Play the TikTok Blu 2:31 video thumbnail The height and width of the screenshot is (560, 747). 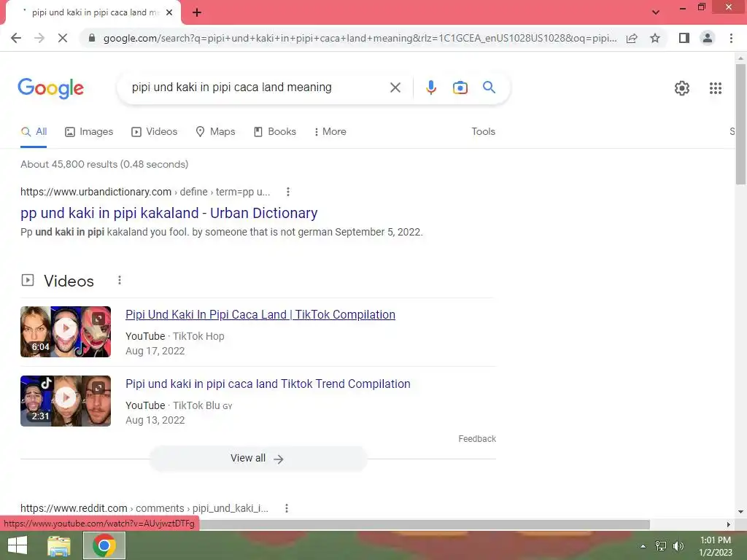tap(66, 401)
